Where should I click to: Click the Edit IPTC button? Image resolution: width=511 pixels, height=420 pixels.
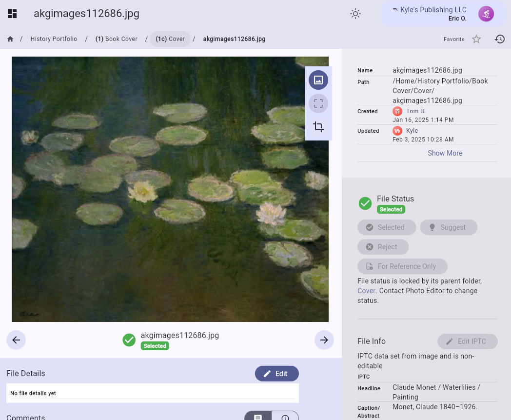pyautogui.click(x=467, y=341)
